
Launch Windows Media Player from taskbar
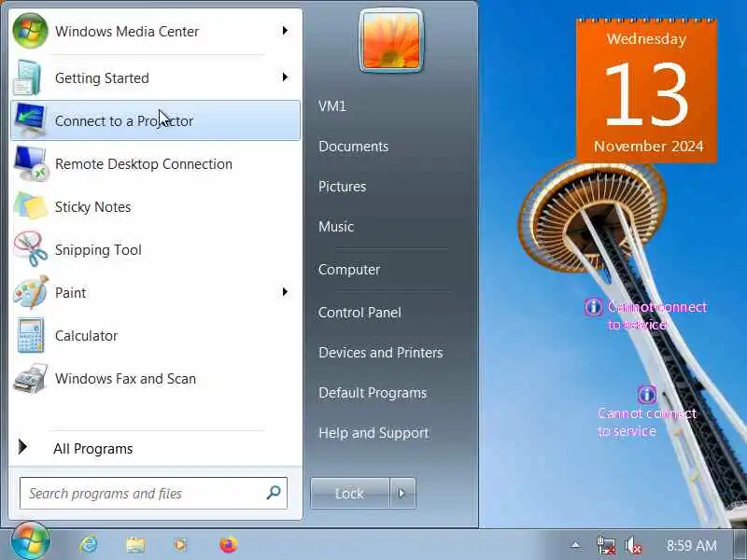pos(180,544)
